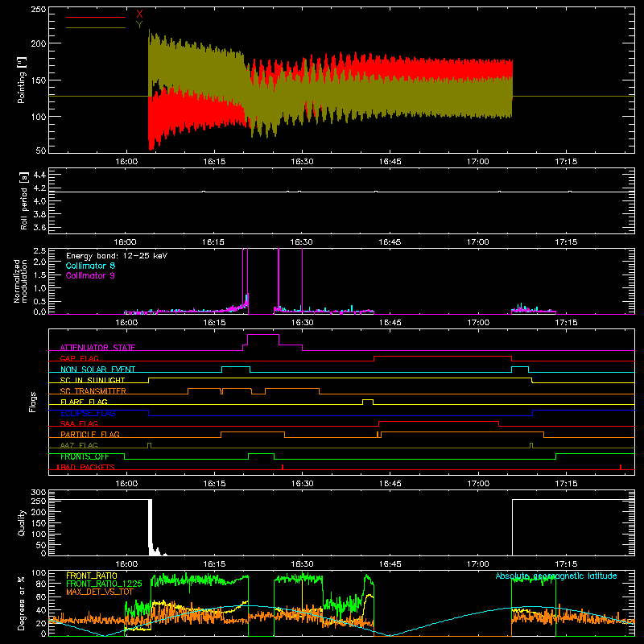The width and height of the screenshot is (644, 644).
Task: Click the 3.6 value on the Roll period axis
Action: click(39, 227)
